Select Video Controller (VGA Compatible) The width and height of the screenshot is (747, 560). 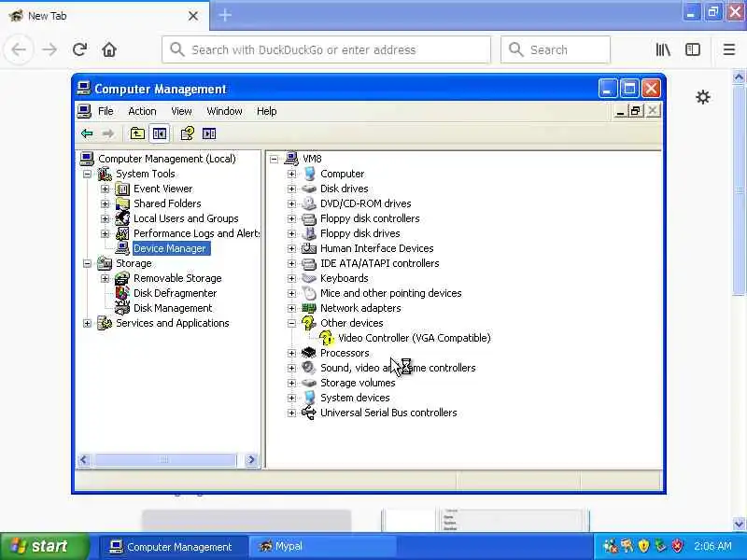(414, 338)
